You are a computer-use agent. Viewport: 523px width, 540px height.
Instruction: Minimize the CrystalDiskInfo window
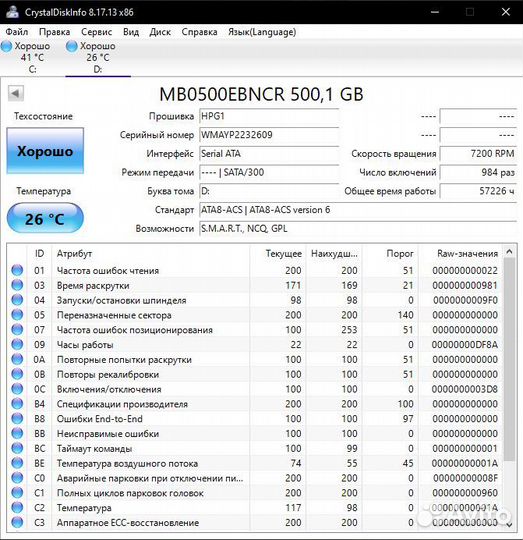click(435, 12)
